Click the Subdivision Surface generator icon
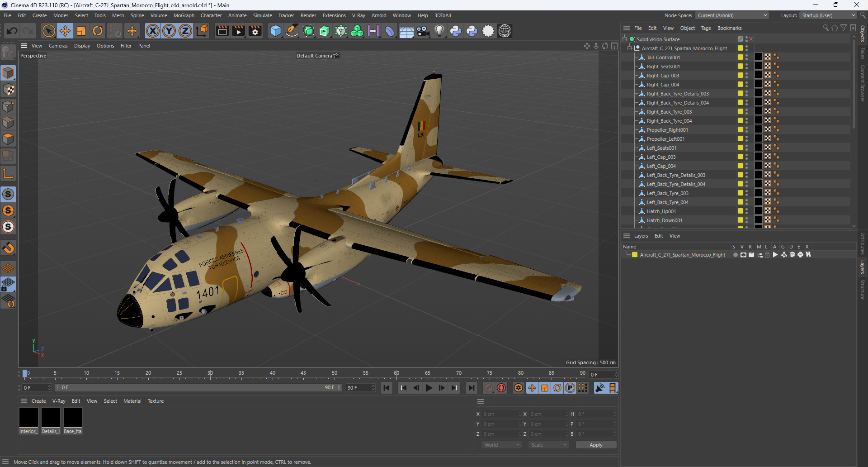Image resolution: width=868 pixels, height=467 pixels. pyautogui.click(x=308, y=31)
